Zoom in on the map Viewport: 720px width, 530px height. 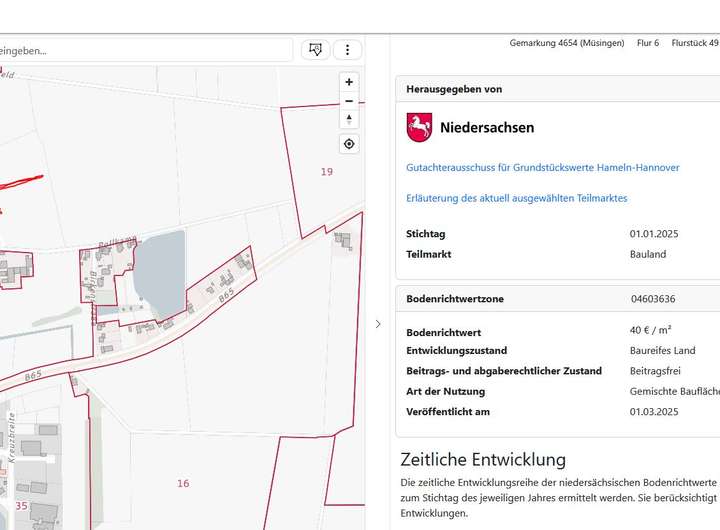click(349, 82)
